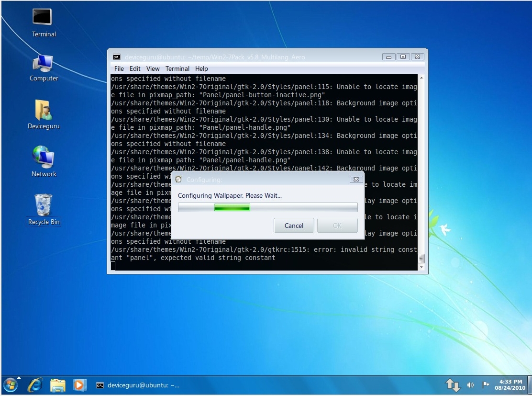The image size is (532, 396).
Task: Click the terminal scrollbar down arrow
Action: click(x=421, y=267)
